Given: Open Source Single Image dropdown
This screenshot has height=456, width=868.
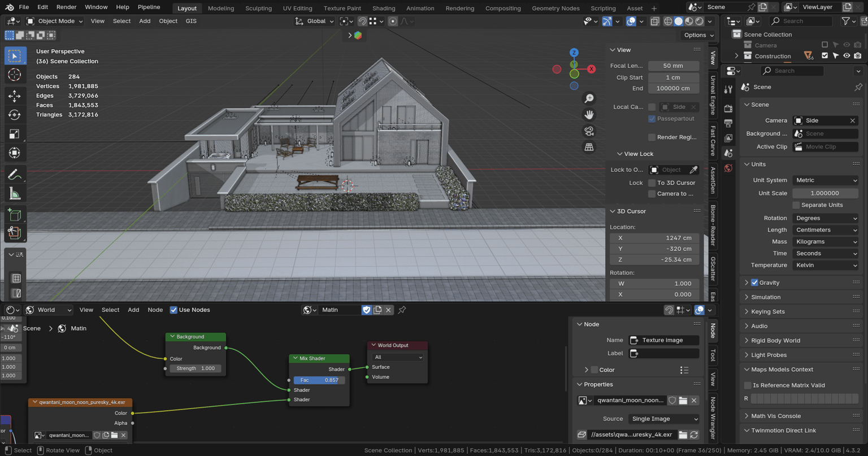Looking at the screenshot, I should point(663,419).
